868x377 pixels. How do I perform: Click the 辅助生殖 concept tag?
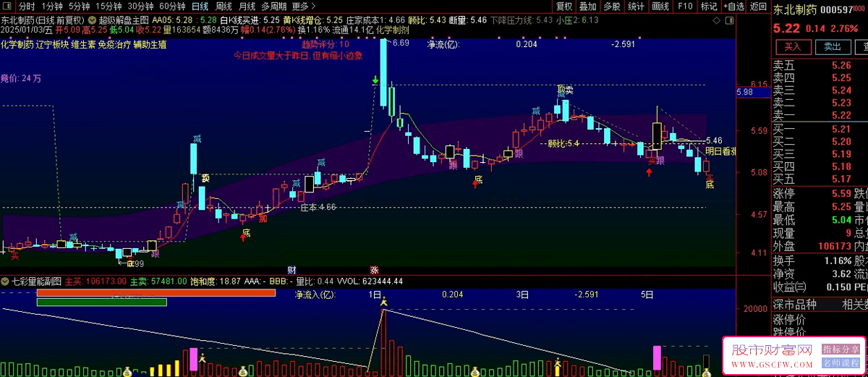(150, 45)
